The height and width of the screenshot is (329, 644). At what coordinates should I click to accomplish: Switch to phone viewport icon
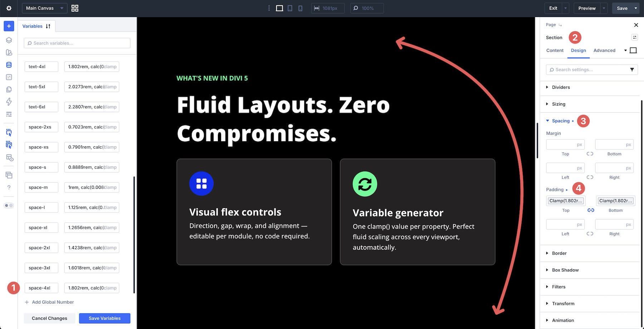300,8
